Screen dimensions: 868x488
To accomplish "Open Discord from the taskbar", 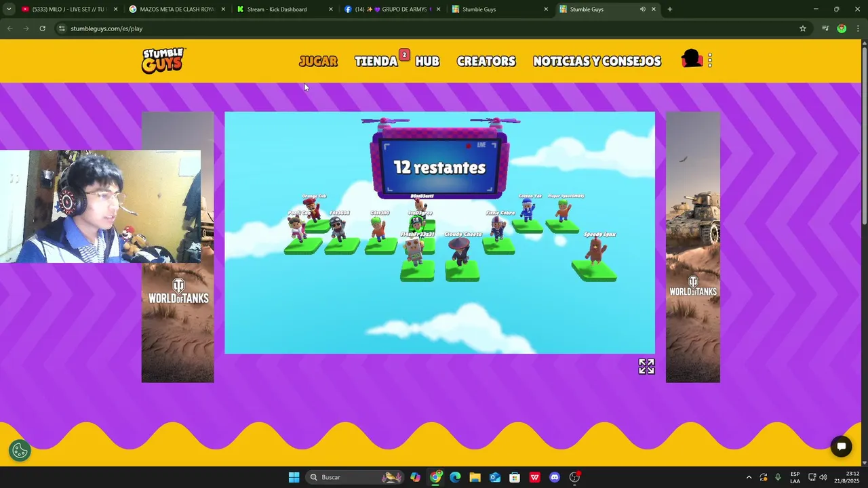I will [555, 477].
